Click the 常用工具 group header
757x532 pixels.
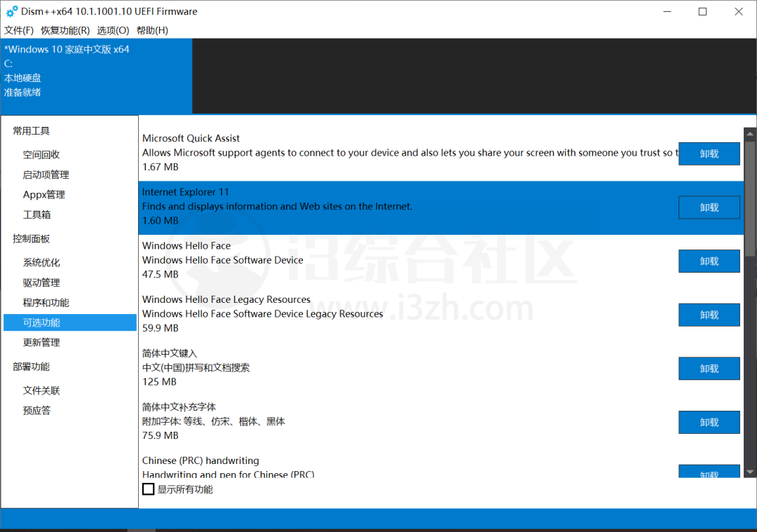click(x=32, y=131)
